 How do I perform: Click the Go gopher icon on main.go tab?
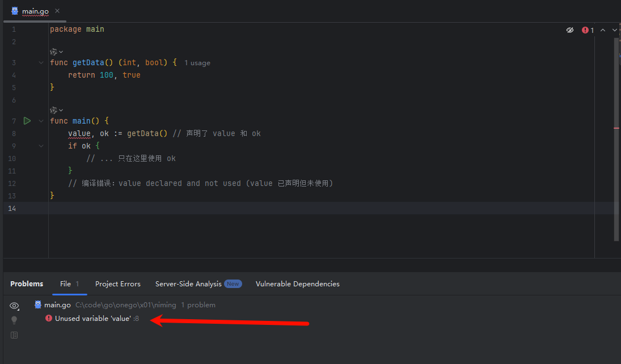[x=15, y=11]
